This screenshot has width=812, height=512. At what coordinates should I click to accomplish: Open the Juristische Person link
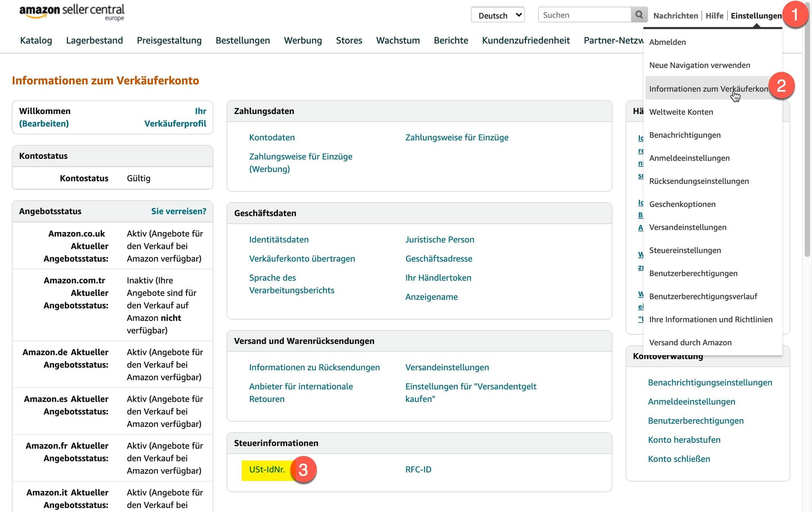[x=440, y=239]
